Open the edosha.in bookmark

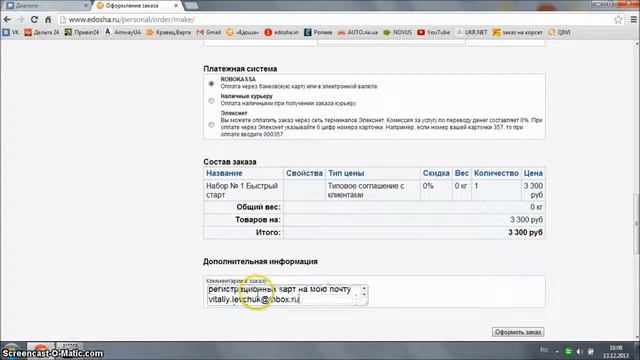pyautogui.click(x=281, y=32)
